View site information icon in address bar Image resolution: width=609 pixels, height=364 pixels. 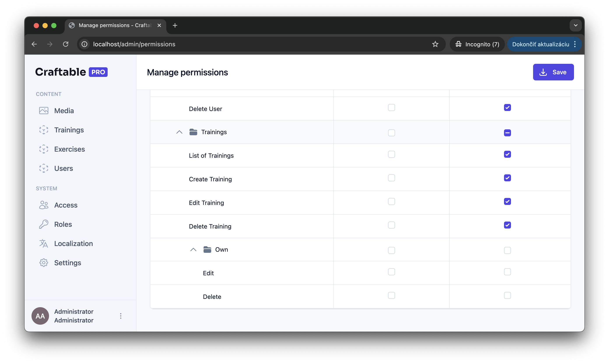pyautogui.click(x=84, y=44)
